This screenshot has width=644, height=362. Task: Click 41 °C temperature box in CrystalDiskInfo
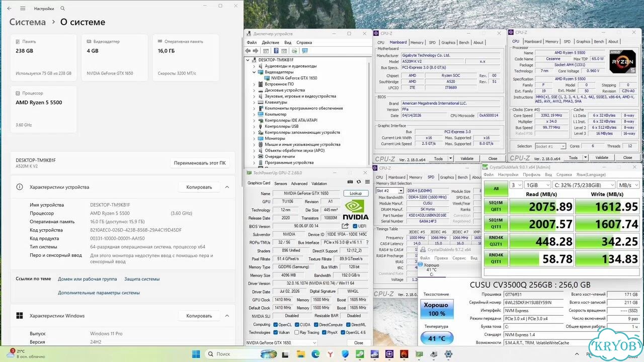click(436, 338)
